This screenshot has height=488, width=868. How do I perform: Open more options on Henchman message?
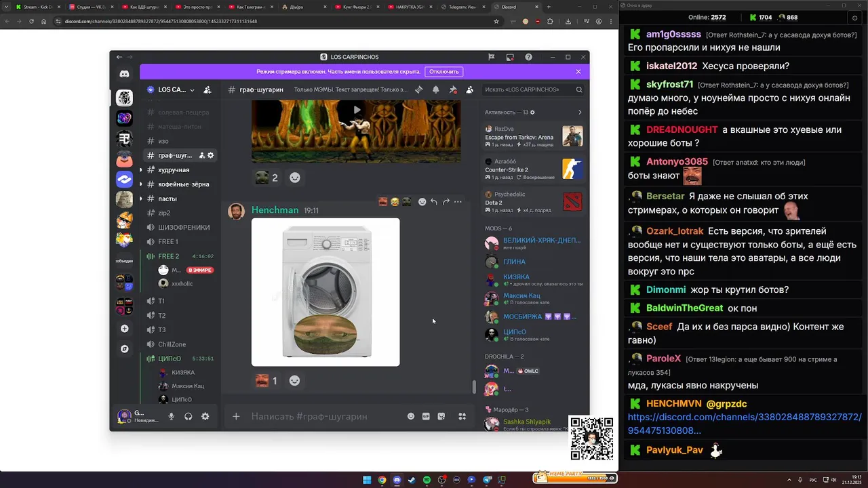click(458, 201)
